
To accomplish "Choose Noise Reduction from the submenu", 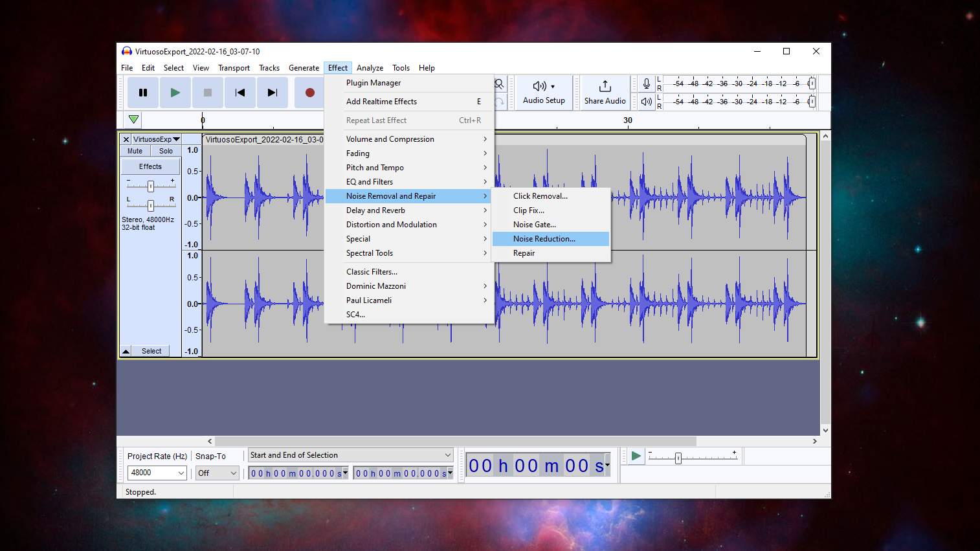I will pos(544,238).
